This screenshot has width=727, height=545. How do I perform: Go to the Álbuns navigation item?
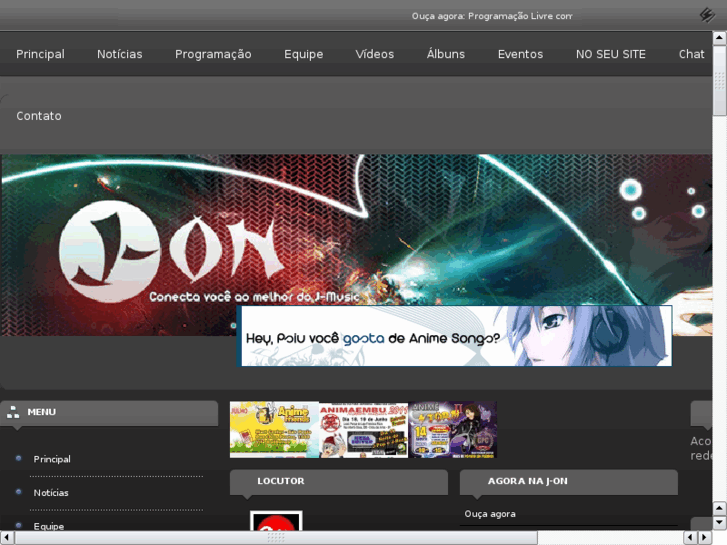[x=446, y=54]
